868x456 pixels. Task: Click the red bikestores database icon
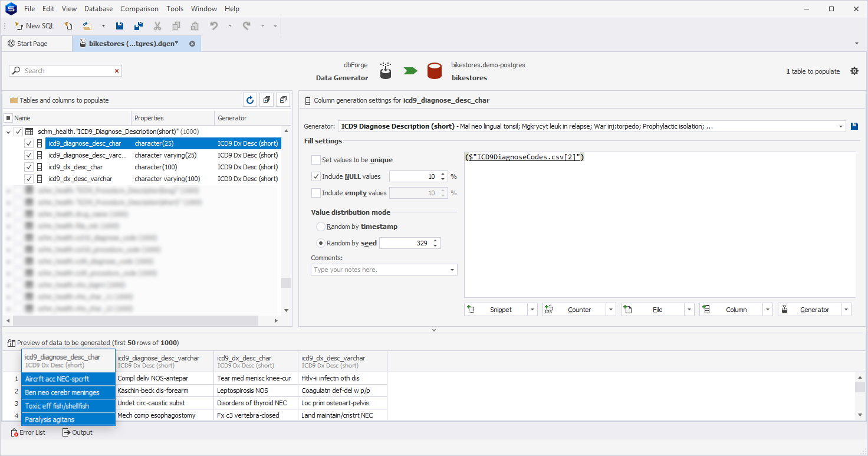(435, 71)
